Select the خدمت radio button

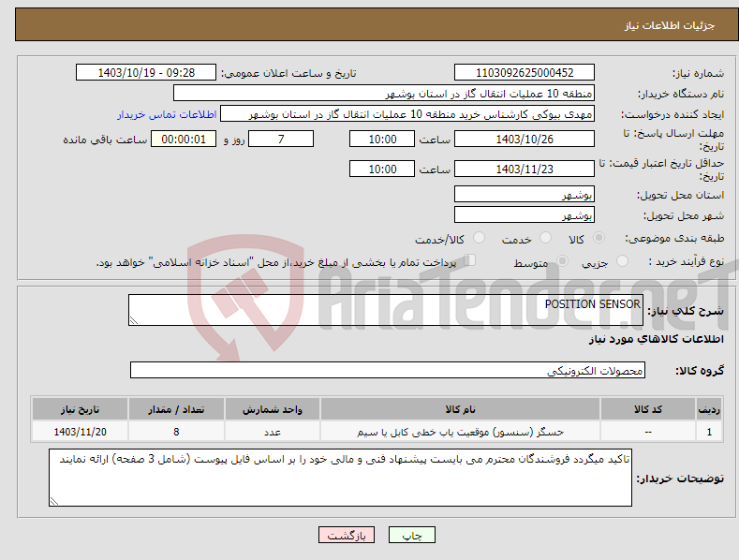point(545,238)
